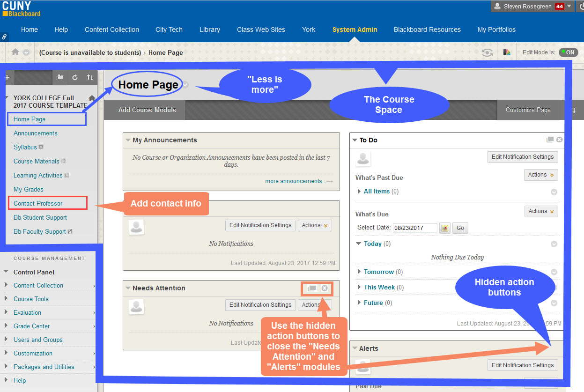Open the To Do module in new window
This screenshot has height=392, width=584.
(550, 140)
